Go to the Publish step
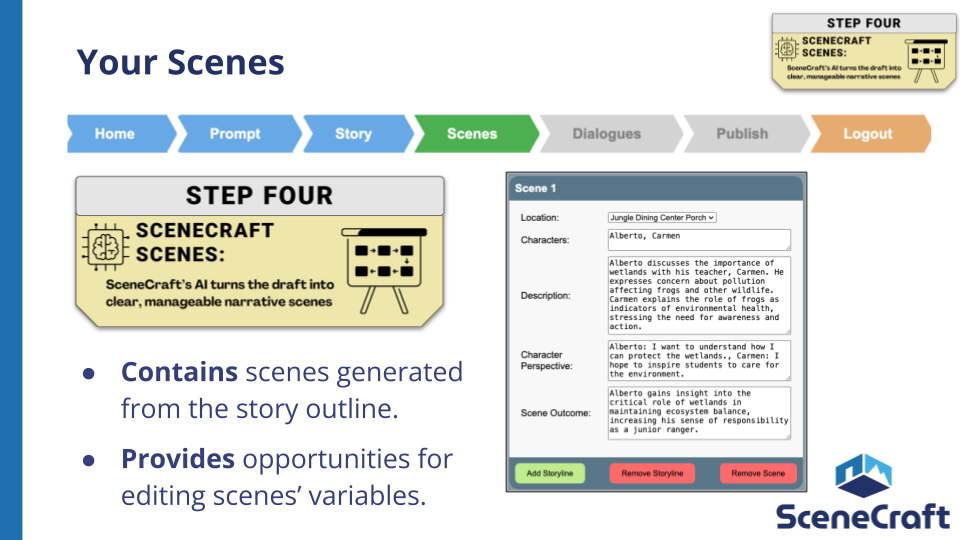960x540 pixels. 746,133
